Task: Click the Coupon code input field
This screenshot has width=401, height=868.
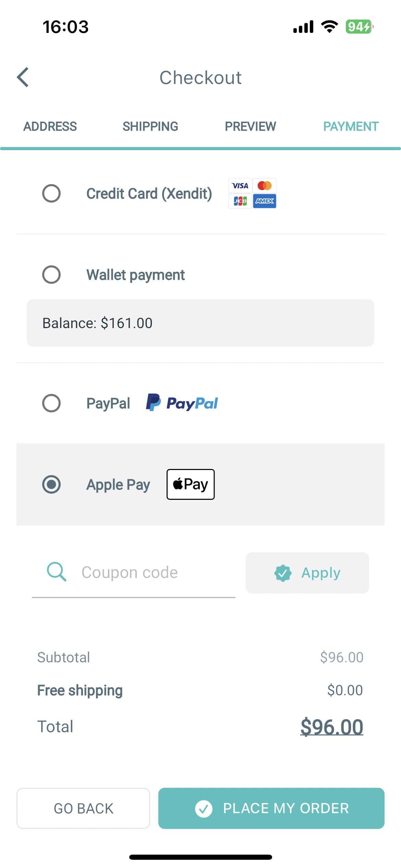Action: tap(137, 572)
